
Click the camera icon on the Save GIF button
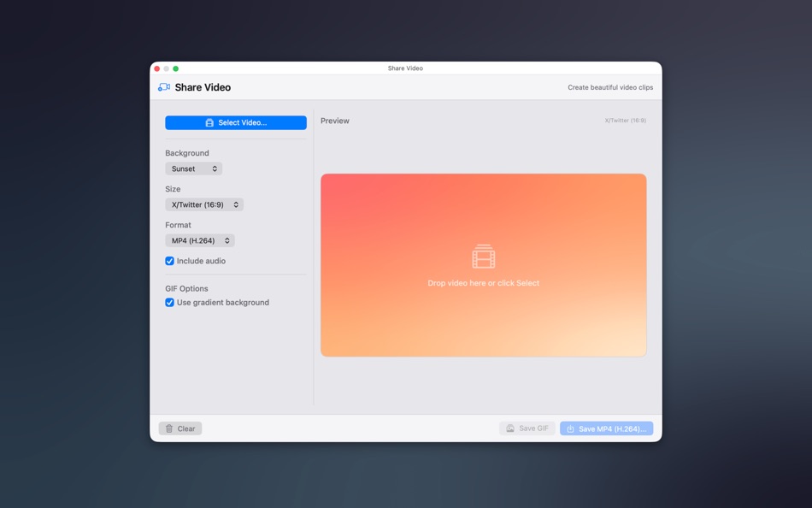click(510, 428)
